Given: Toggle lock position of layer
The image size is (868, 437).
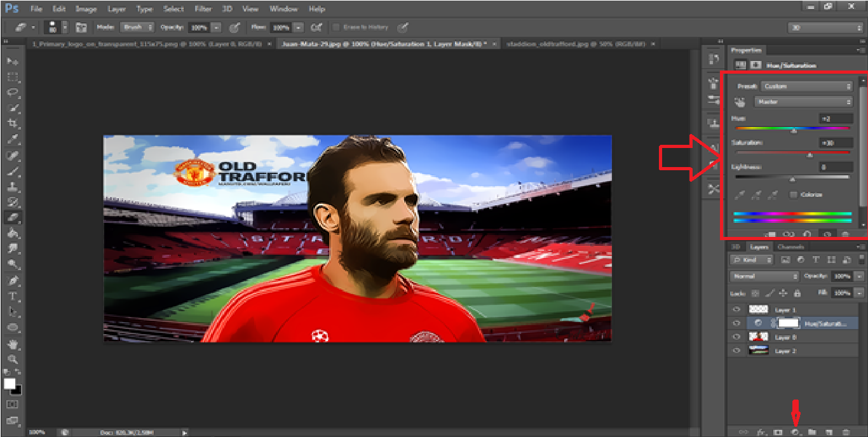Looking at the screenshot, I should tap(783, 293).
